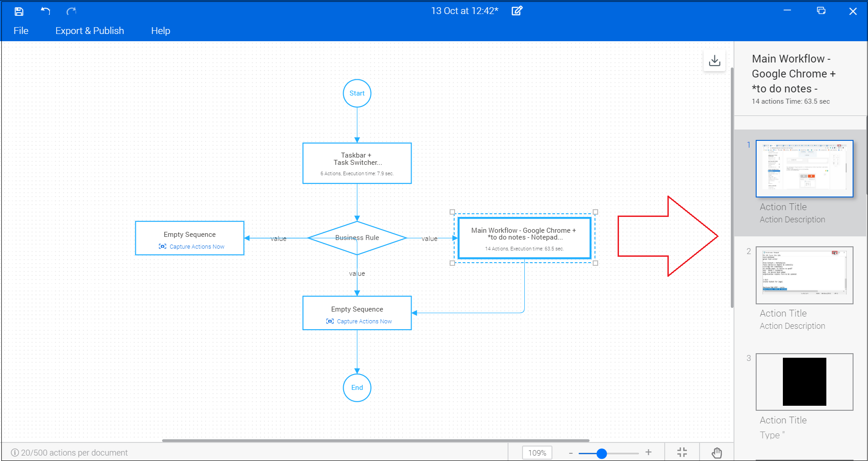Open the Export & Publish menu
Image resolution: width=868 pixels, height=461 pixels.
coord(90,31)
